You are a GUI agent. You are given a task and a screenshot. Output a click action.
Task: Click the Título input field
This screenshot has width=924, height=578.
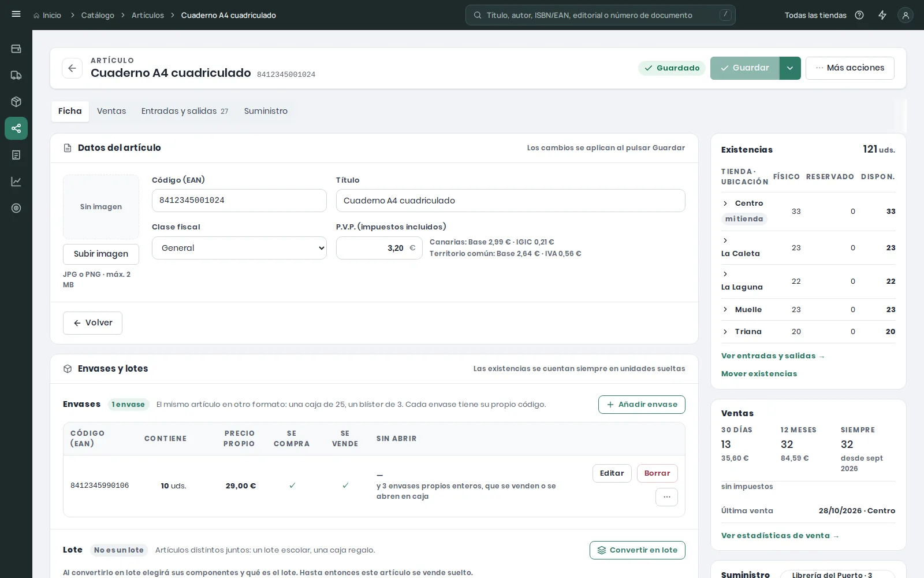click(x=511, y=201)
